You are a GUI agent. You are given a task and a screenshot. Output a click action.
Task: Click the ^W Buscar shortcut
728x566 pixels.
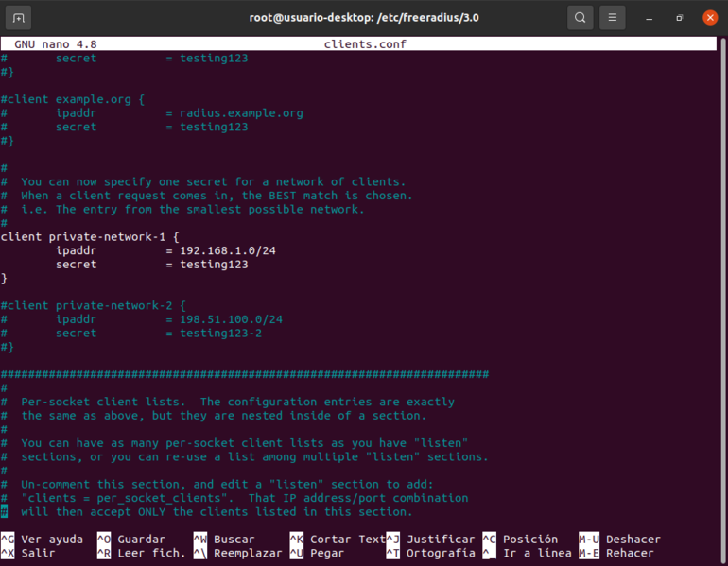pyautogui.click(x=224, y=540)
